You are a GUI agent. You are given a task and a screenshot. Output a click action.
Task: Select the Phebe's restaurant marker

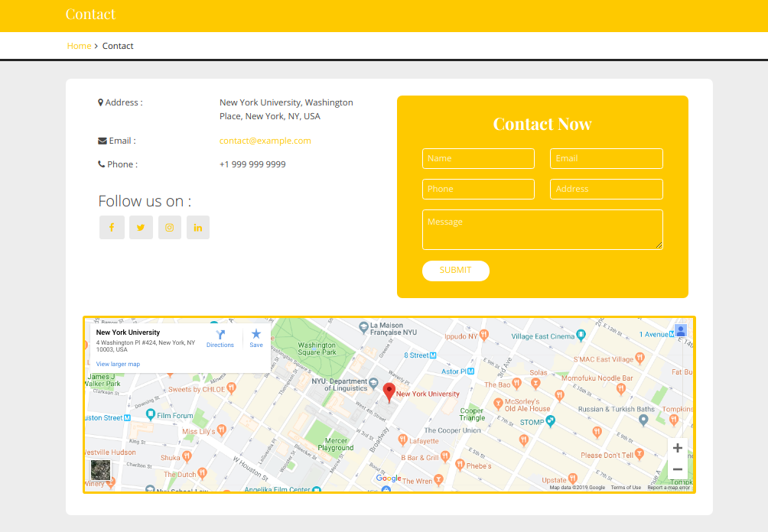coord(460,465)
